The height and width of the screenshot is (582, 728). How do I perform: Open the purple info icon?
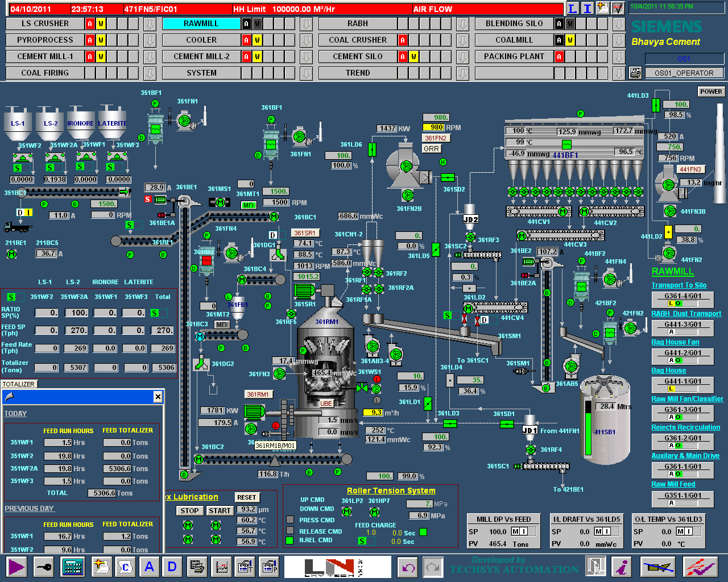[x=623, y=567]
